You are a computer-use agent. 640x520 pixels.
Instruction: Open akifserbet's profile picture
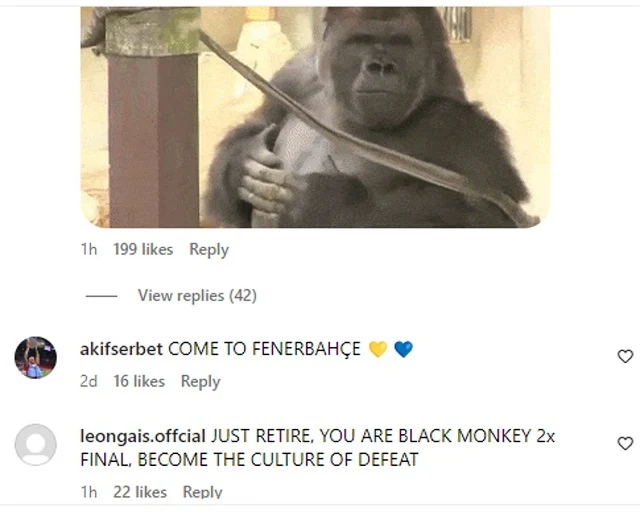36,358
